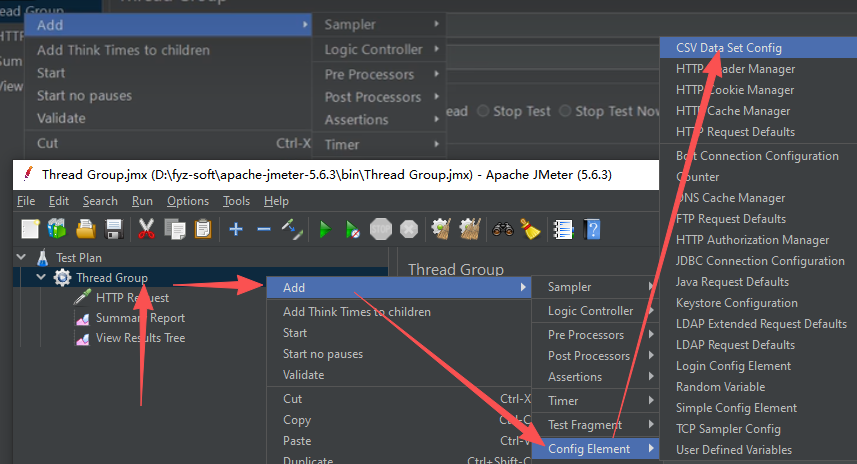Click the View Results Tree graph icon
This screenshot has height=464, width=857.
click(x=83, y=339)
